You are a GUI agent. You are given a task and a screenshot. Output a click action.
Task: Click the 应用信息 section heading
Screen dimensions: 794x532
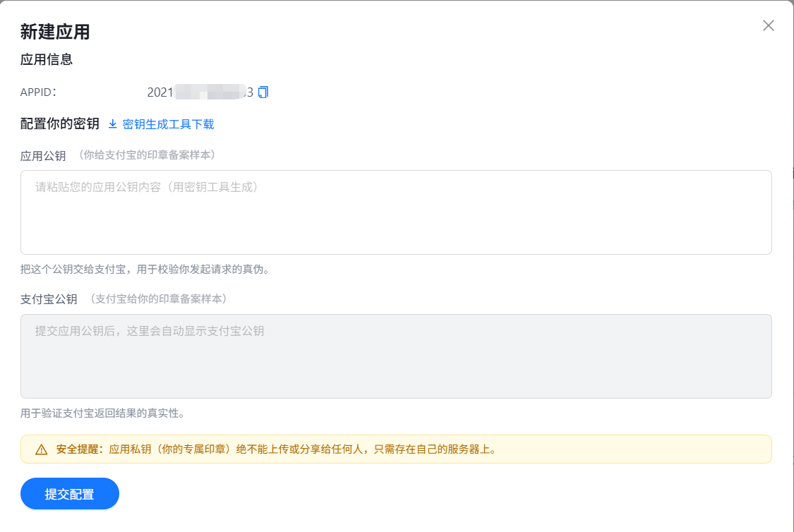click(x=47, y=59)
